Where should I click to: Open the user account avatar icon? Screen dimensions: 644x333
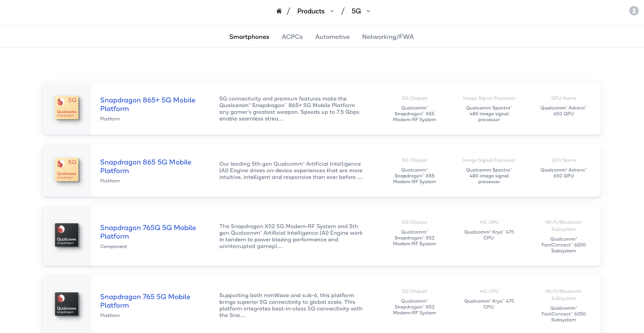[x=633, y=11]
